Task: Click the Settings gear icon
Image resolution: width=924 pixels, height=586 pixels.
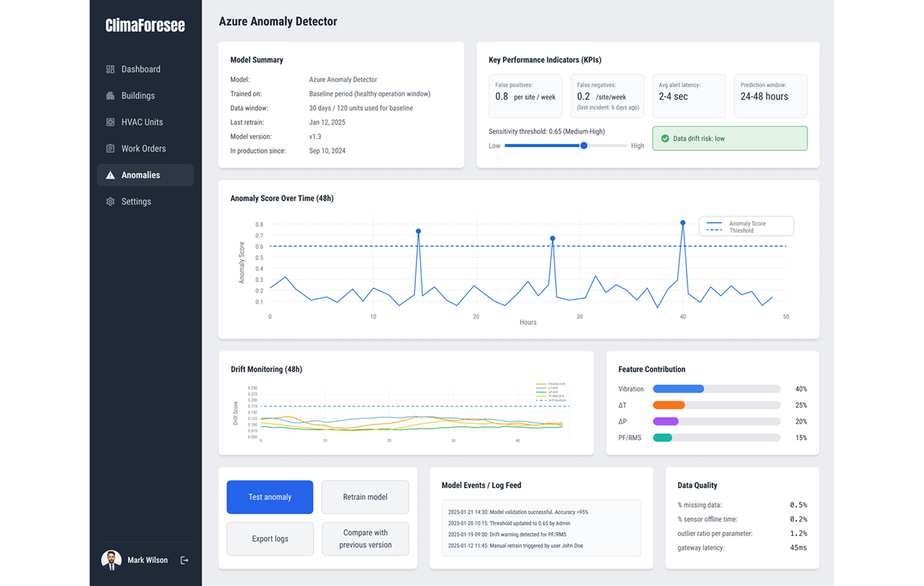Action: click(110, 202)
